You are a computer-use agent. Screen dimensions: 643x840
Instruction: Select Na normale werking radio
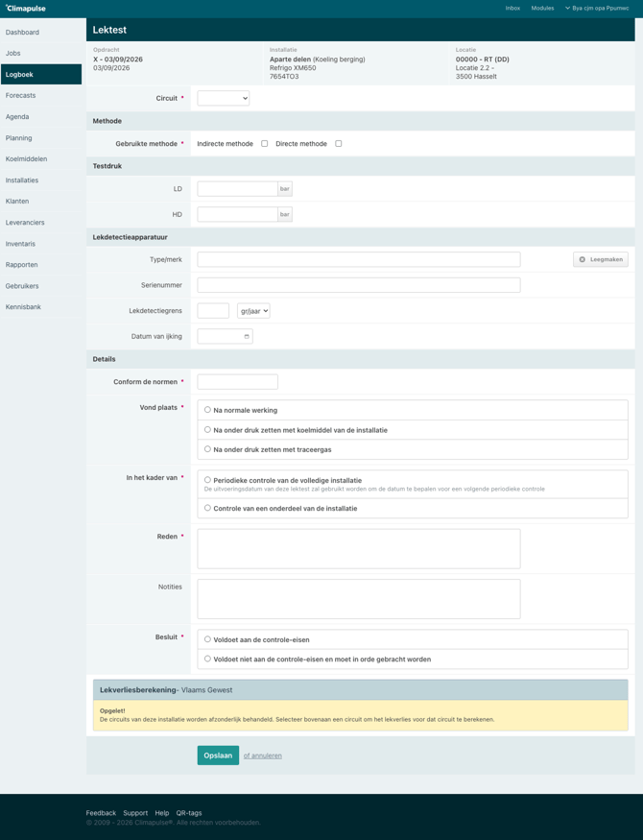click(207, 410)
